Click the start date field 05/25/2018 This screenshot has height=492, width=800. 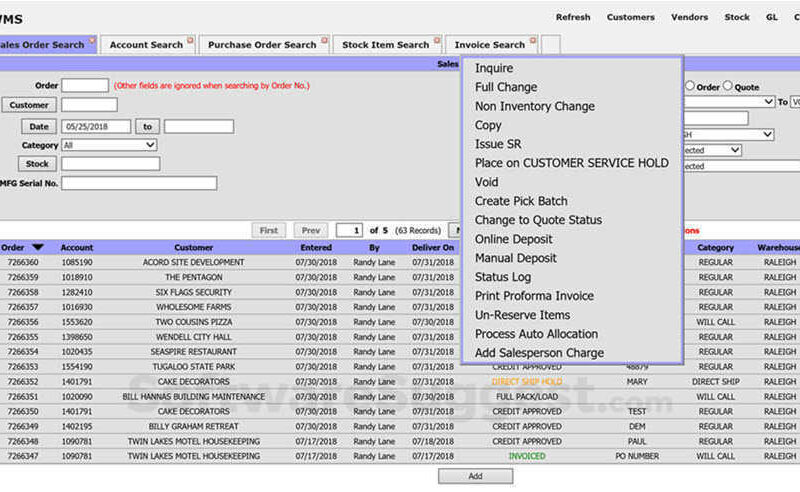(96, 127)
